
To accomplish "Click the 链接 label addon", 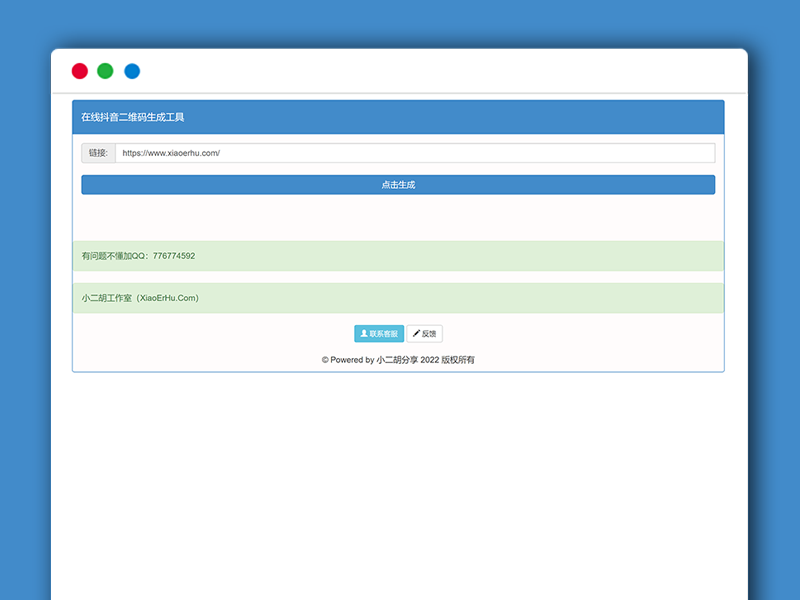I will (x=98, y=153).
